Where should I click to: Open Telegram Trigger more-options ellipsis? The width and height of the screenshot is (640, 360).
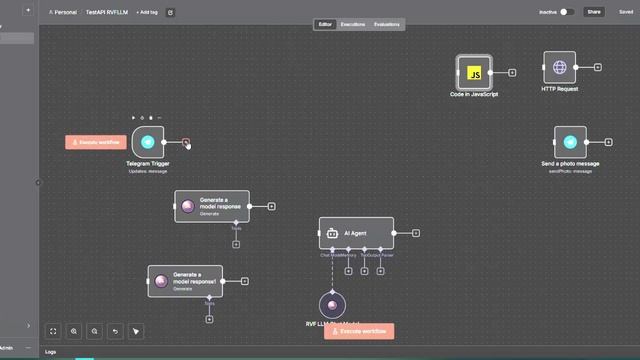[160, 118]
